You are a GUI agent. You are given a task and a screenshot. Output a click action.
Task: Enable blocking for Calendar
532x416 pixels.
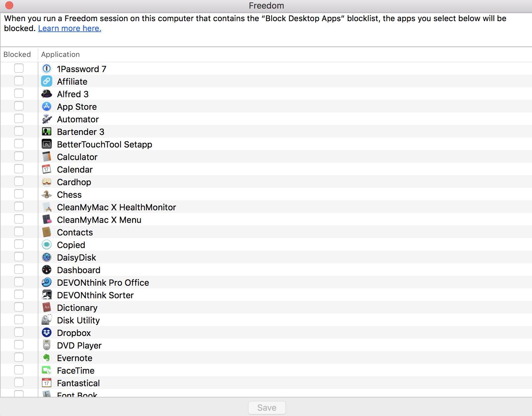pos(19,169)
